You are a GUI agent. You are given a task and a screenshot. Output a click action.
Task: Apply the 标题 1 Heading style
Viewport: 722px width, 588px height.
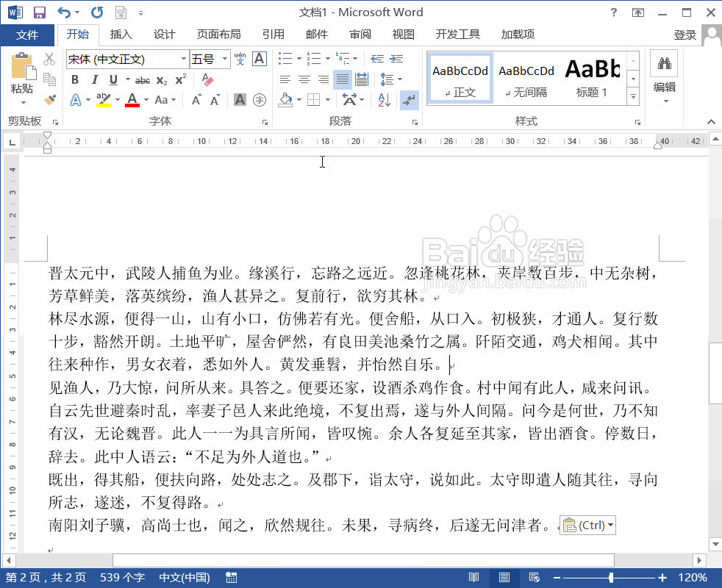(x=592, y=78)
